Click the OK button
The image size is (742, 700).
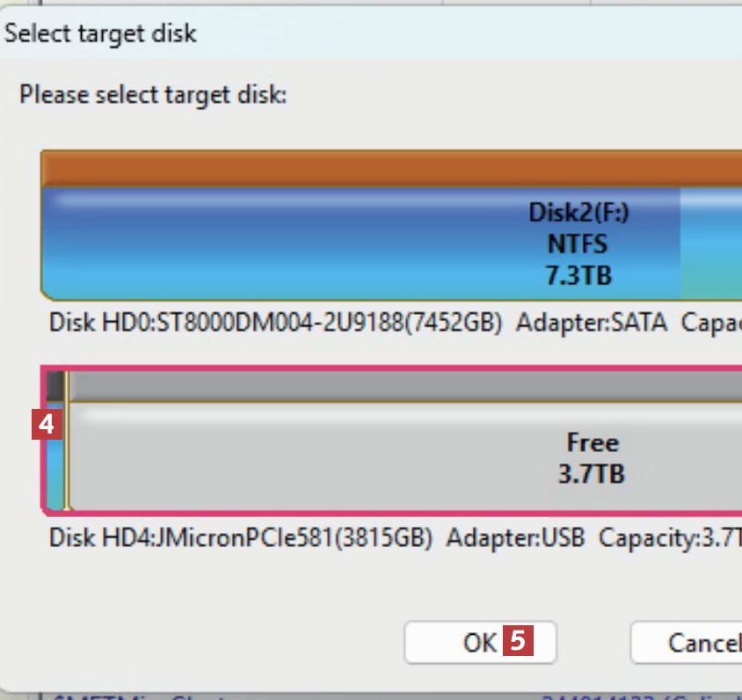479,643
